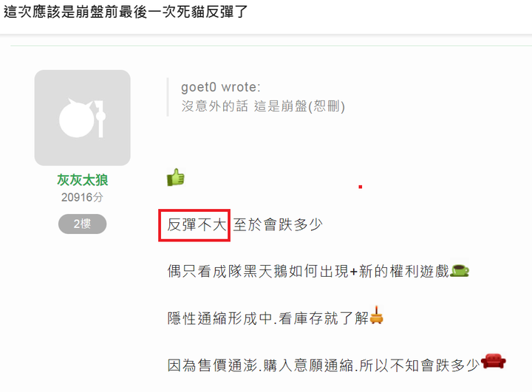Click the highlighted 反彈不大 text

point(197,225)
